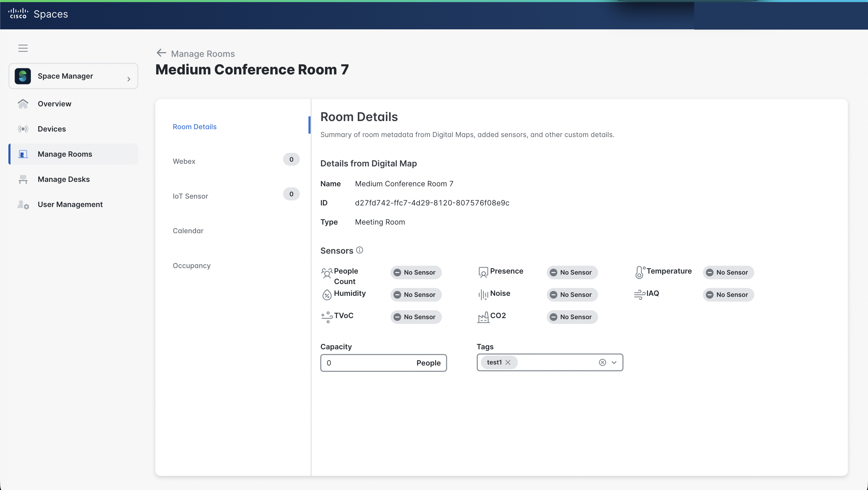Click IAQ No Sensor badge
Screen dimensions: 868x490
click(x=729, y=295)
